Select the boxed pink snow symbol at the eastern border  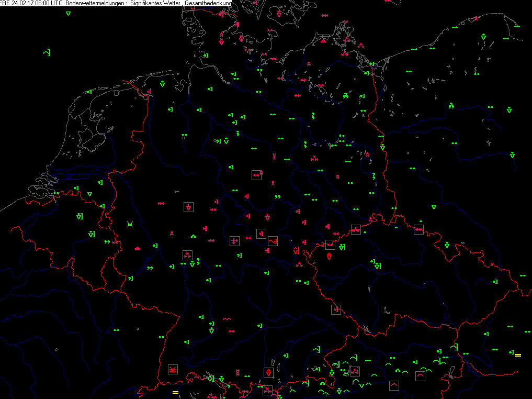(418, 229)
